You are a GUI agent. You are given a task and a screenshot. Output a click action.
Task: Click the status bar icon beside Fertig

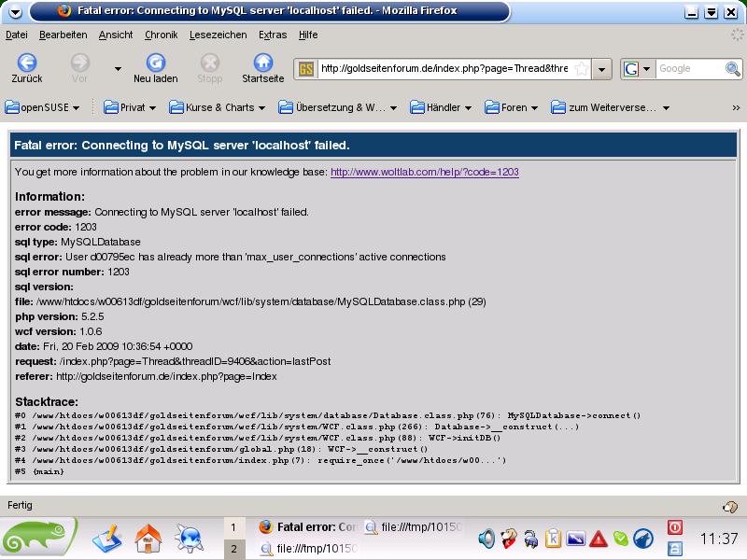point(730,507)
